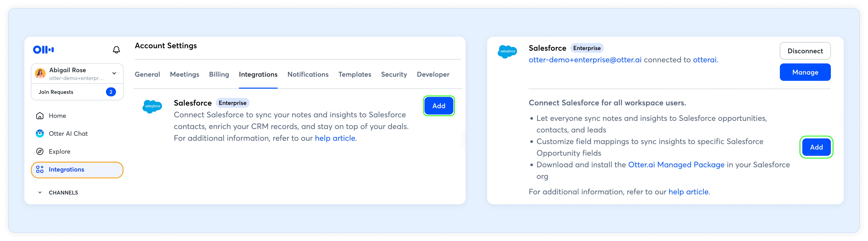The image size is (868, 241).
Task: Disconnect the Salesforce account
Action: [x=805, y=51]
